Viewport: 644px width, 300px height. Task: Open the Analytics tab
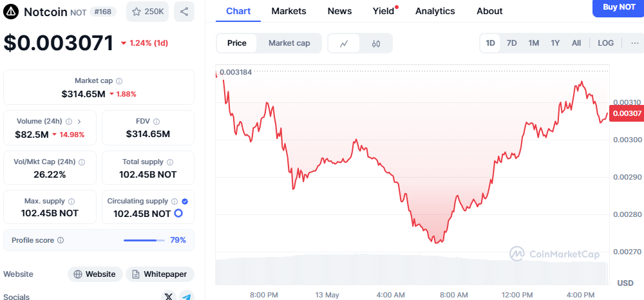(x=435, y=11)
